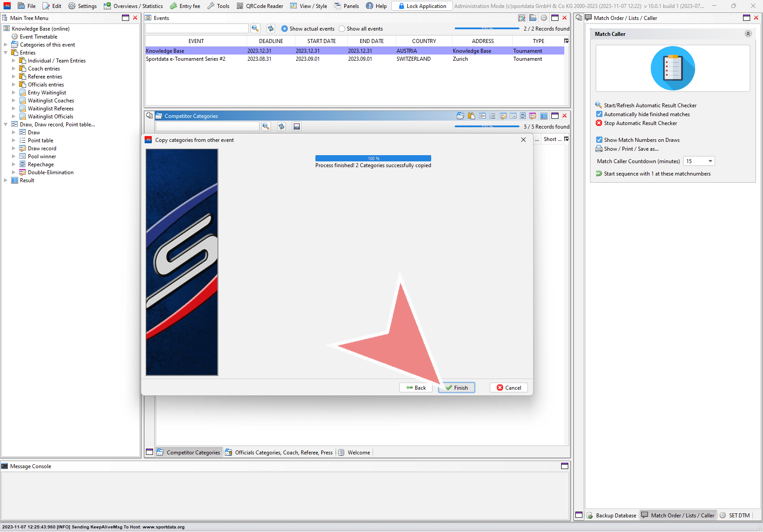The width and height of the screenshot is (763, 532).
Task: Select the Show all events radio button
Action: (342, 29)
